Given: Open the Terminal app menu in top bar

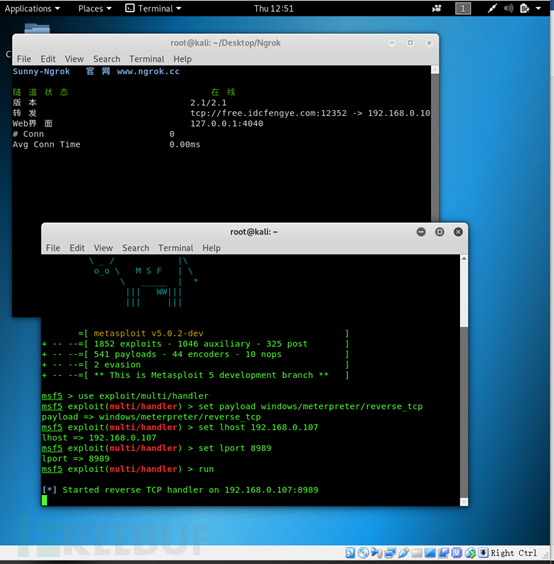Looking at the screenshot, I should (x=153, y=8).
